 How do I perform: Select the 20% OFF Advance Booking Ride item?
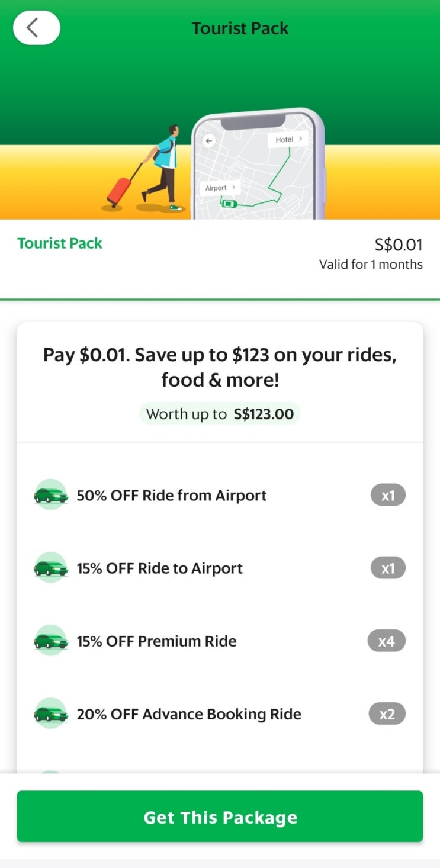pyautogui.click(x=189, y=714)
